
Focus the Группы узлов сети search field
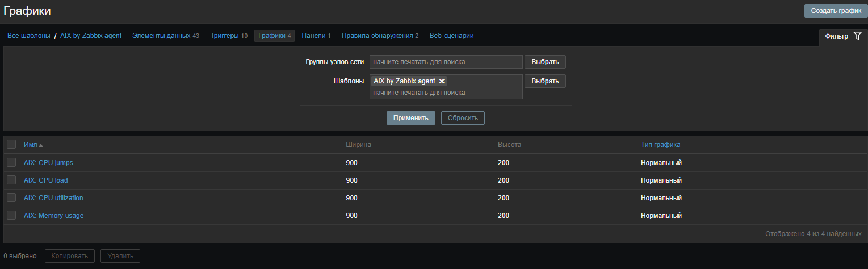[446, 62]
